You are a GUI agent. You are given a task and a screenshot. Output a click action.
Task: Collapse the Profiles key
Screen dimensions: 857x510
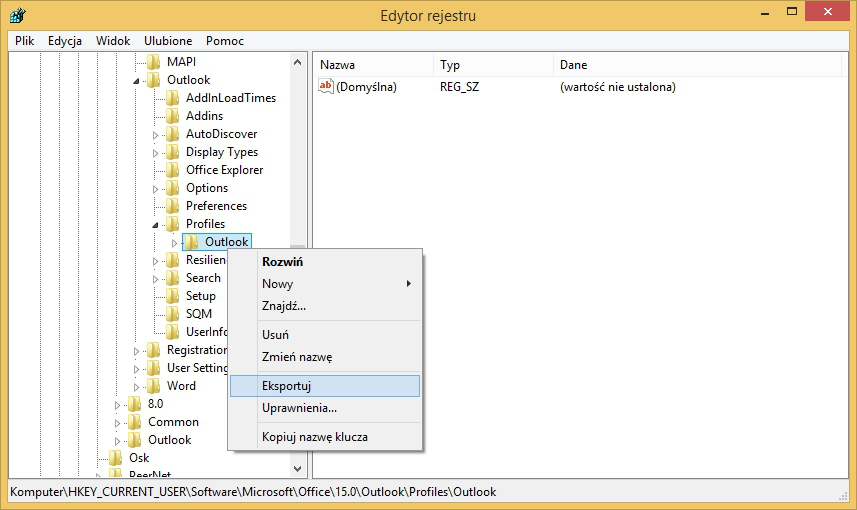(x=155, y=225)
